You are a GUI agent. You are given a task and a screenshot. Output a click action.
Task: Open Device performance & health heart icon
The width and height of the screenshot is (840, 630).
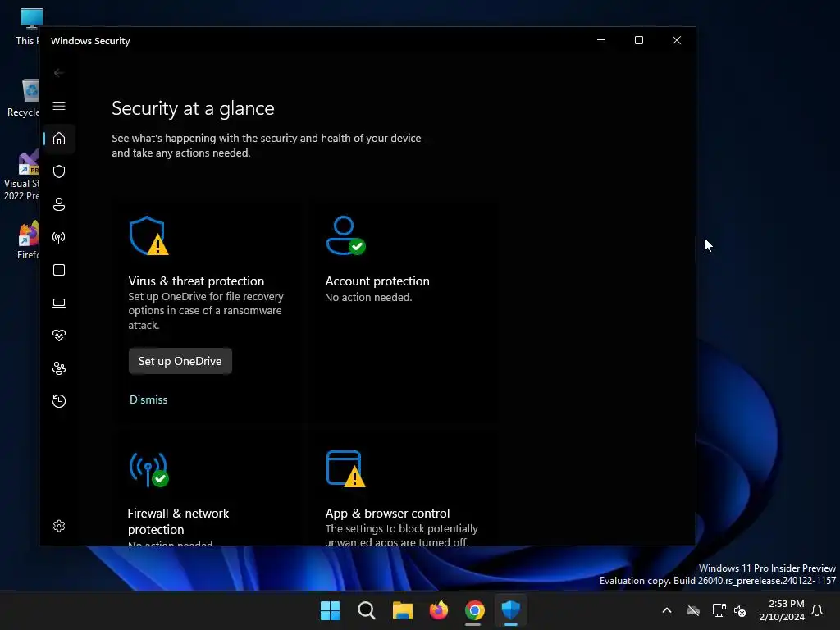coord(59,336)
